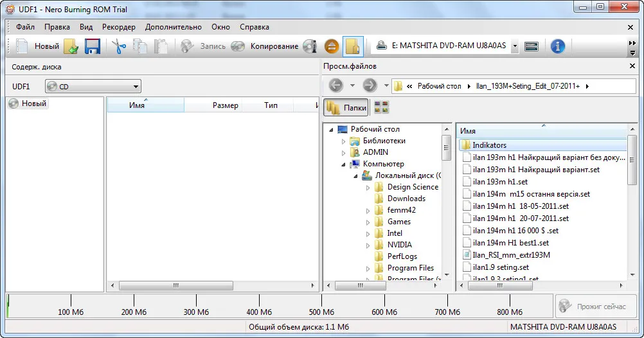
Task: Click Ilan_193M+Seting_Edit_07-2011+ path segment
Action: point(528,86)
